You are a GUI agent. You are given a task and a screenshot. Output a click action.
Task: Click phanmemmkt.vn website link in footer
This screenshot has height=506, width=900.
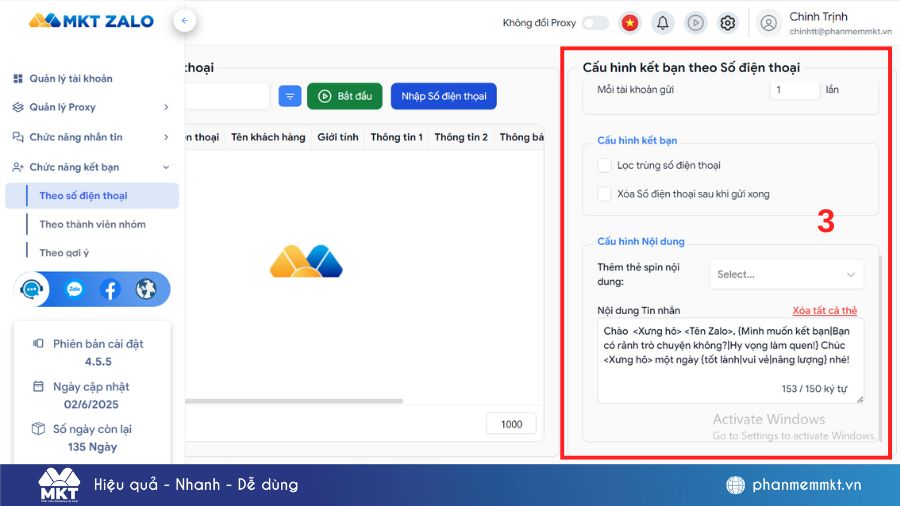(x=806, y=485)
